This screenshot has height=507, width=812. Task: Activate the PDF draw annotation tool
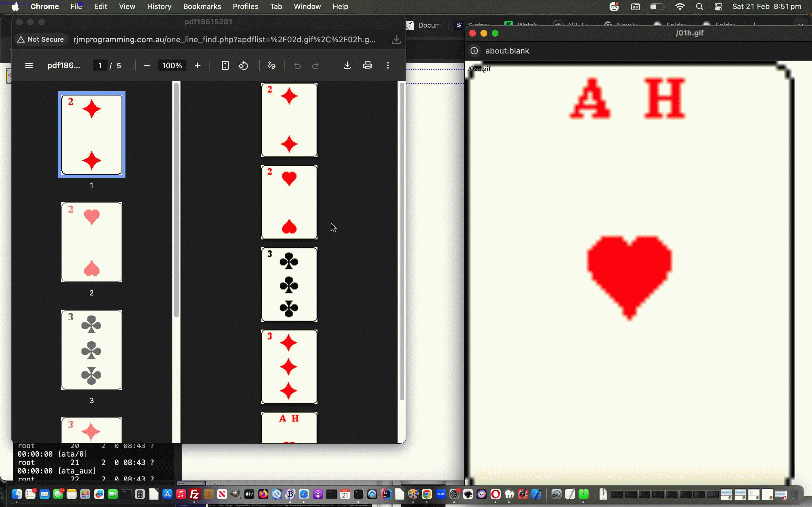coord(272,65)
